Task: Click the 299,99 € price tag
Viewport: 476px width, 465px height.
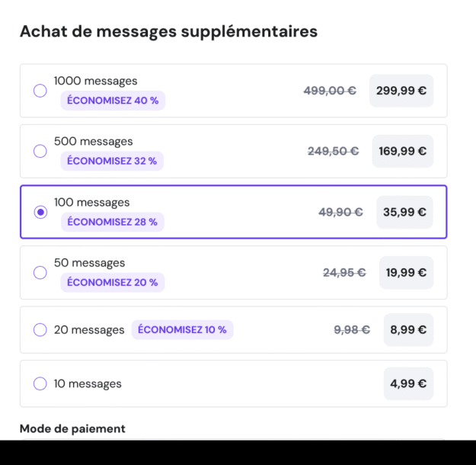Action: [401, 91]
